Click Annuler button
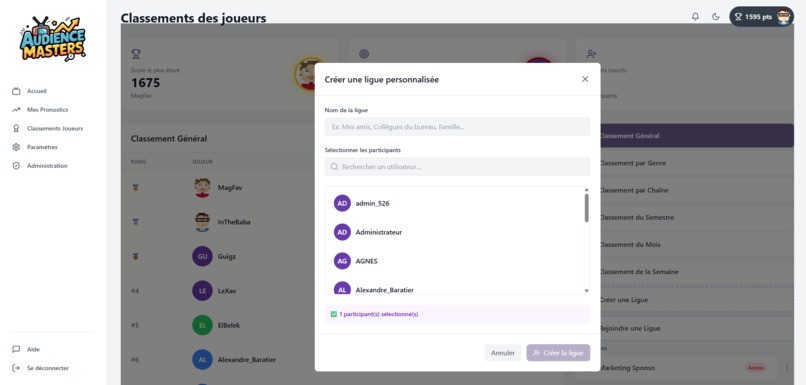This screenshot has width=806, height=385. tap(503, 353)
